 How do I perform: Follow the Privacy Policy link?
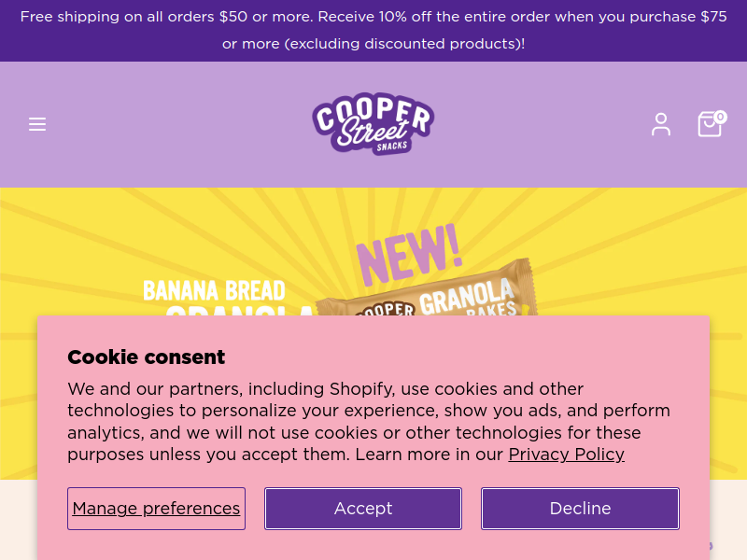pyautogui.click(x=566, y=455)
